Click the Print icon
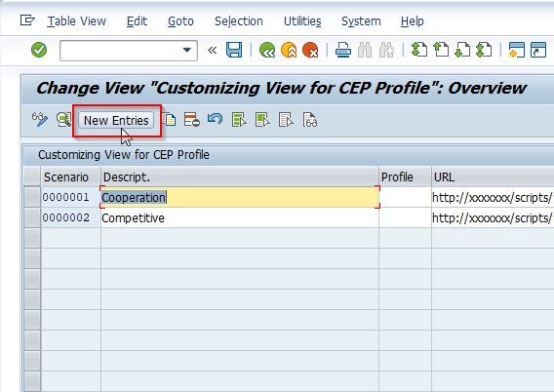This screenshot has height=392, width=554. click(x=343, y=50)
